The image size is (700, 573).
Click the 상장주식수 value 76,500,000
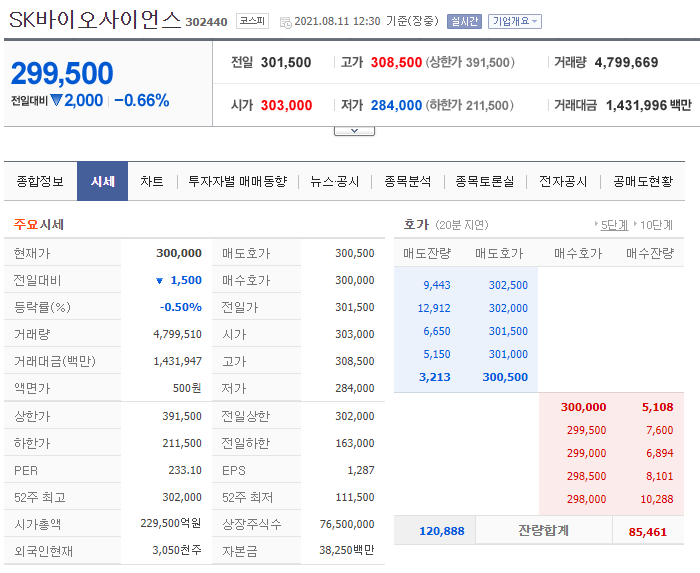pos(347,524)
